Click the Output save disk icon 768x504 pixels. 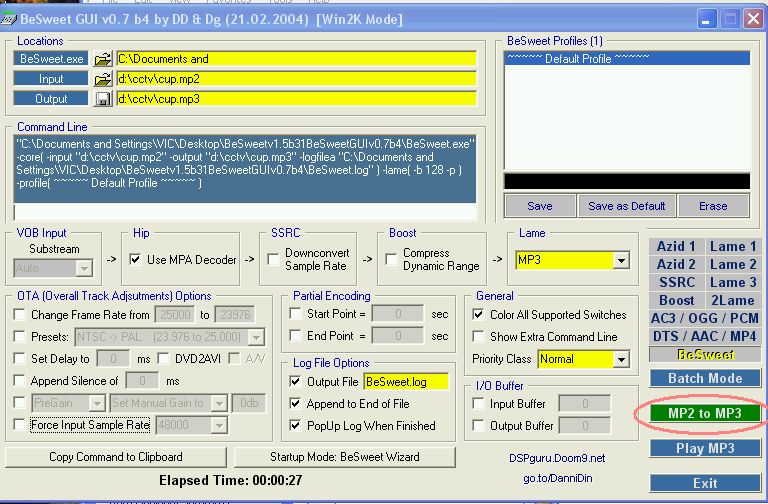[103, 99]
